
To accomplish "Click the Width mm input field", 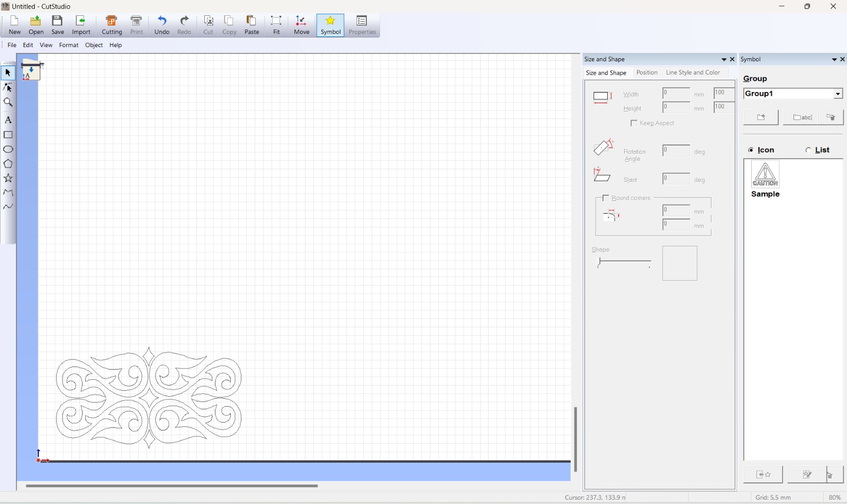I will coord(676,94).
